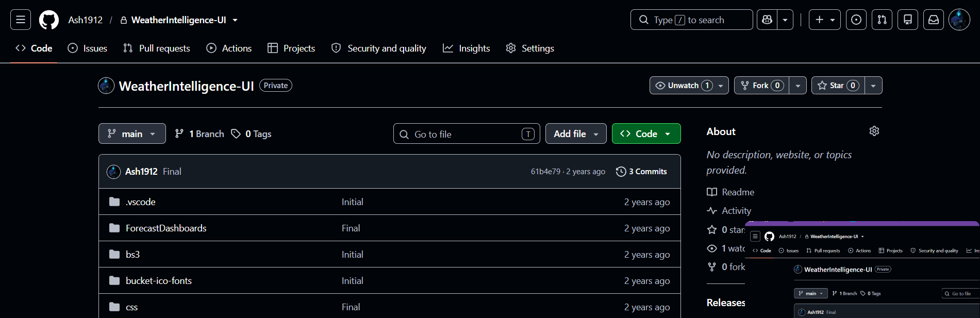Viewport: 980px width, 318px height.
Task: Open the green Code clone dropdown
Action: coord(646,133)
